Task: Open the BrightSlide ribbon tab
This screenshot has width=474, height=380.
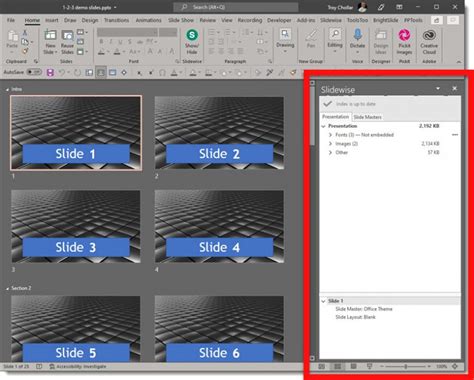Action: coord(385,20)
